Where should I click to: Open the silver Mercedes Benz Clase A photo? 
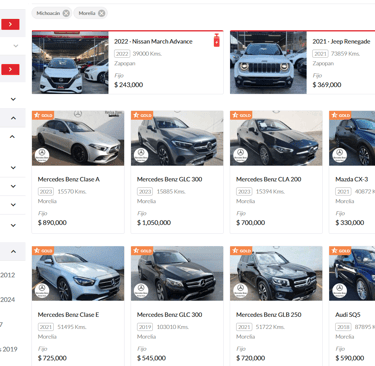(78, 138)
